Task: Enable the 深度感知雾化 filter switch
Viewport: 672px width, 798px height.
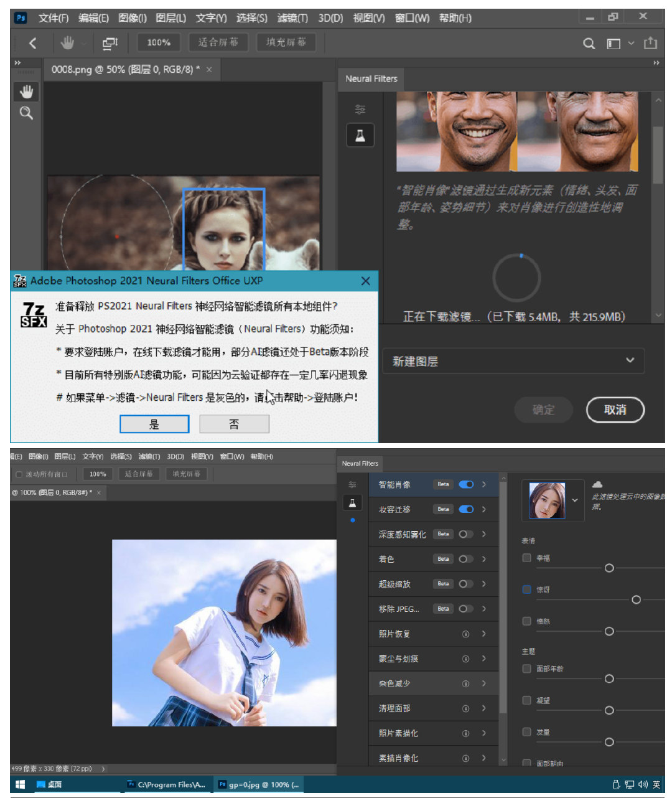Action: [x=466, y=534]
